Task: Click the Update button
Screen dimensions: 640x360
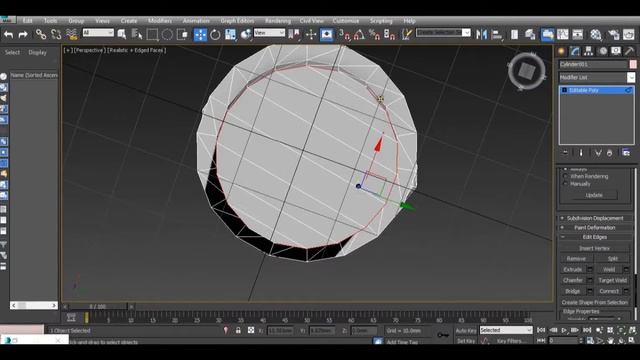Action: pyautogui.click(x=594, y=195)
